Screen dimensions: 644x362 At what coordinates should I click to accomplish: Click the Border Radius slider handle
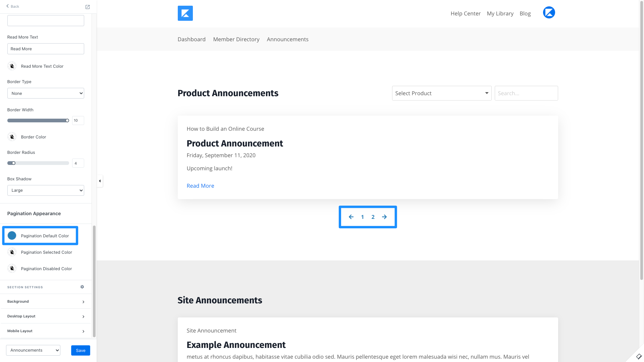[x=14, y=163]
